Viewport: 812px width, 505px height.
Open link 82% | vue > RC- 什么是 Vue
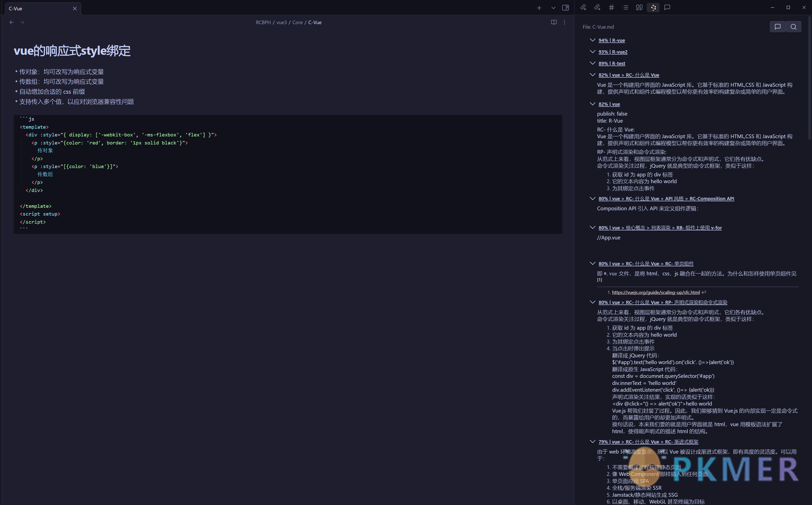[x=629, y=75]
